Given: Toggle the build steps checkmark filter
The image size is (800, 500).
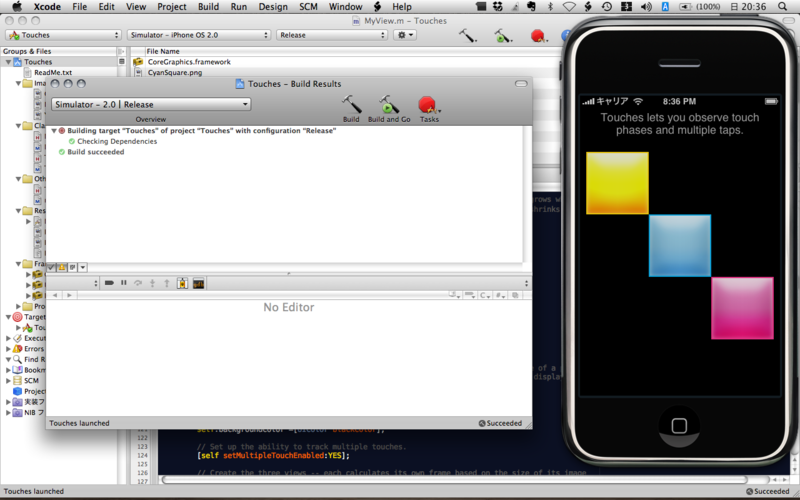Looking at the screenshot, I should tap(52, 267).
